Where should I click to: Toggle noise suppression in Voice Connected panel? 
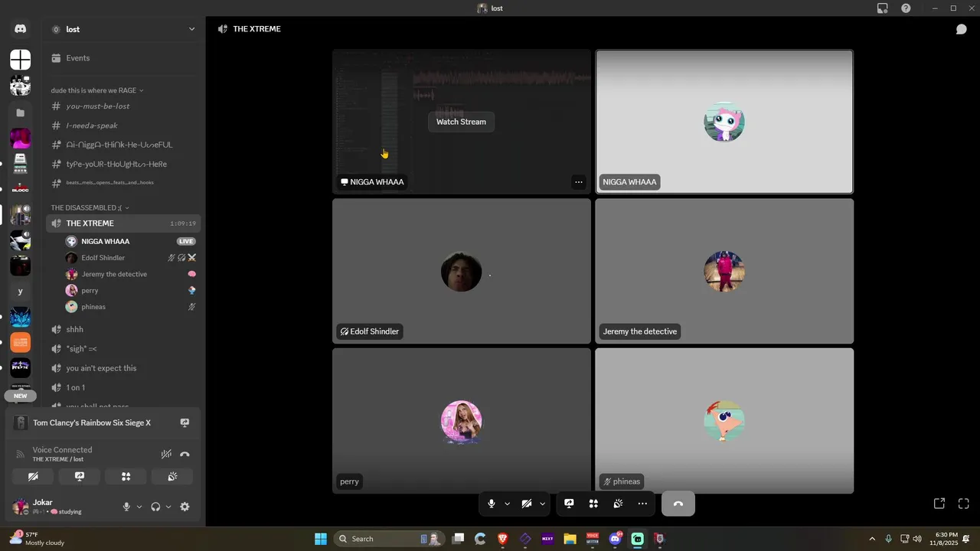(166, 454)
